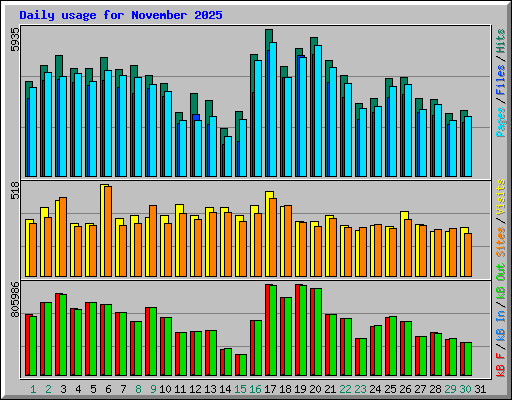Image resolution: width=512 pixels, height=400 pixels.
Task: Click the day 20 cyan pages bar
Action: (318, 111)
